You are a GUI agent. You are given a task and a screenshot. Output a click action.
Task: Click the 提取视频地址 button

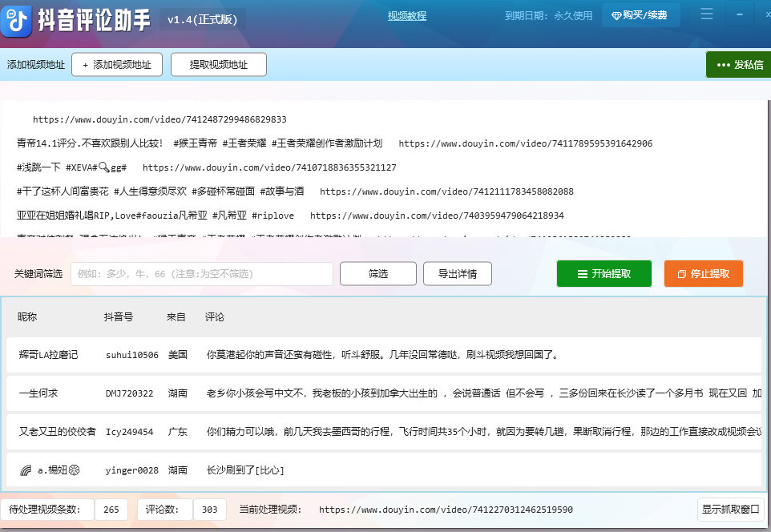tap(219, 64)
